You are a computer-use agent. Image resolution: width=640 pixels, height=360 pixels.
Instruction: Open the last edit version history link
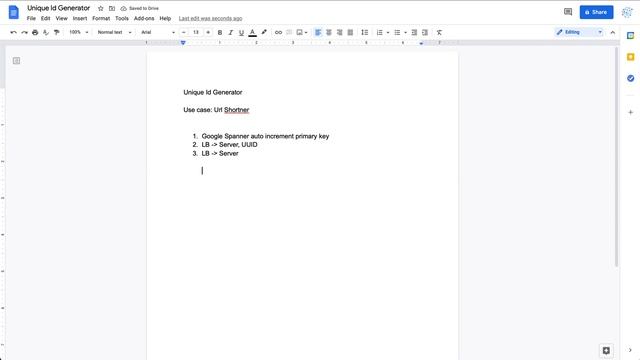point(210,18)
